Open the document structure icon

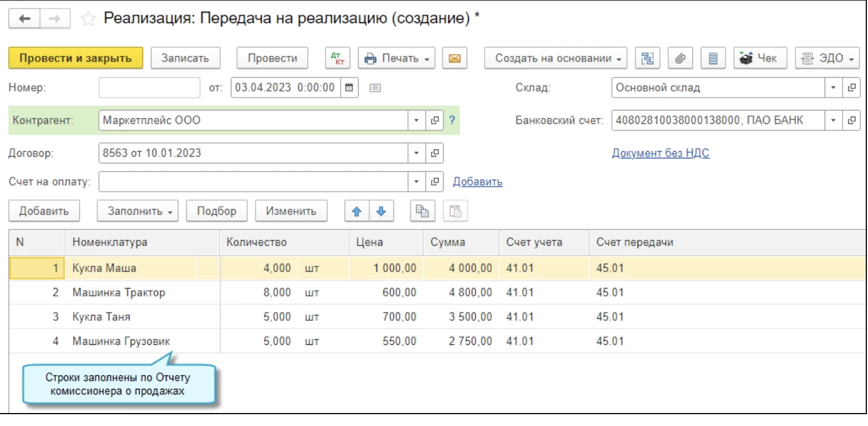647,58
